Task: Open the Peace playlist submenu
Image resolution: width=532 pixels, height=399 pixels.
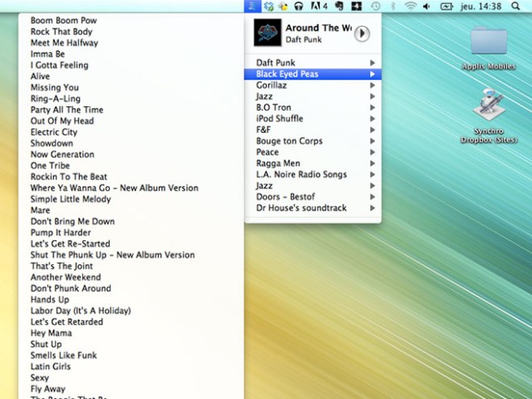Action: pyautogui.click(x=313, y=152)
